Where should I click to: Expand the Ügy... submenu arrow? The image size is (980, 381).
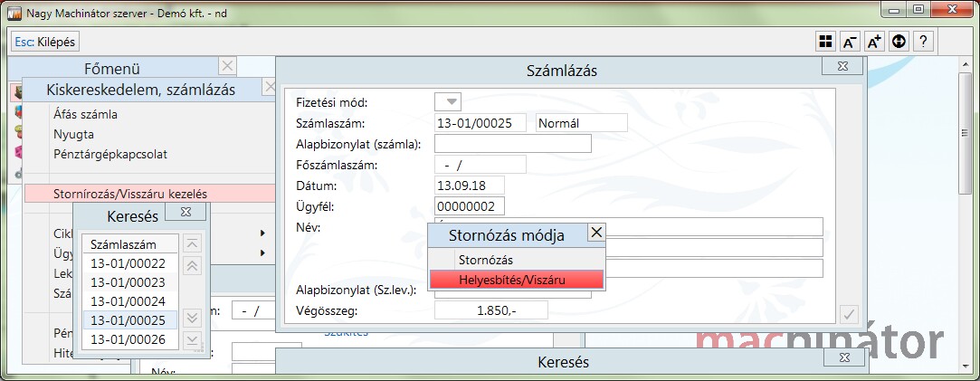[262, 253]
